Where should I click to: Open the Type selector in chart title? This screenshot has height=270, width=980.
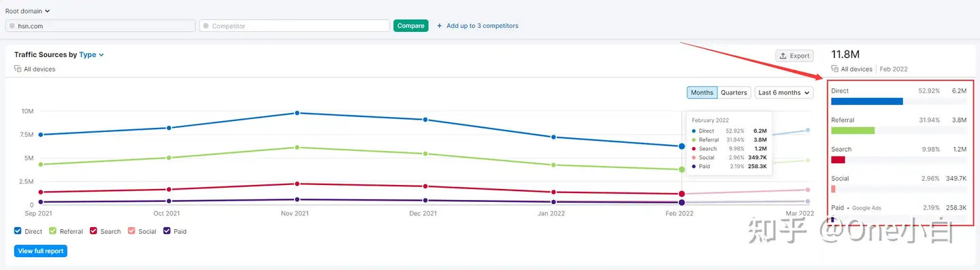[92, 54]
